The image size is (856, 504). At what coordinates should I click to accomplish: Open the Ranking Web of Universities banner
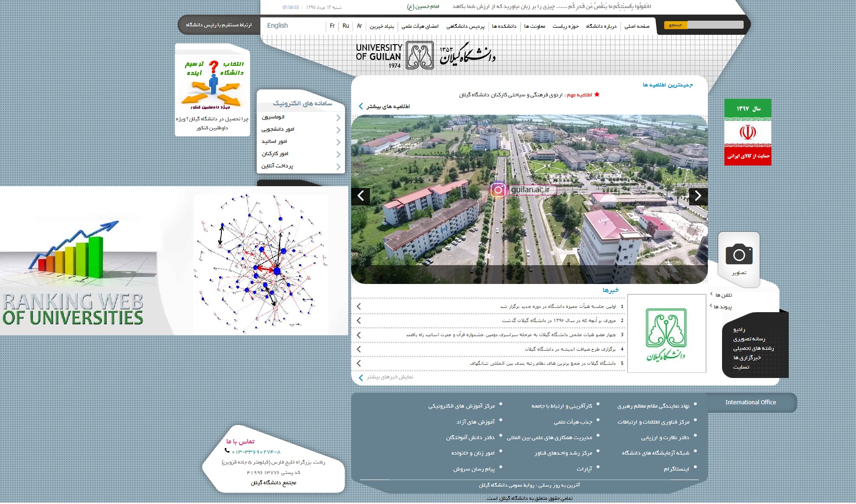(174, 261)
